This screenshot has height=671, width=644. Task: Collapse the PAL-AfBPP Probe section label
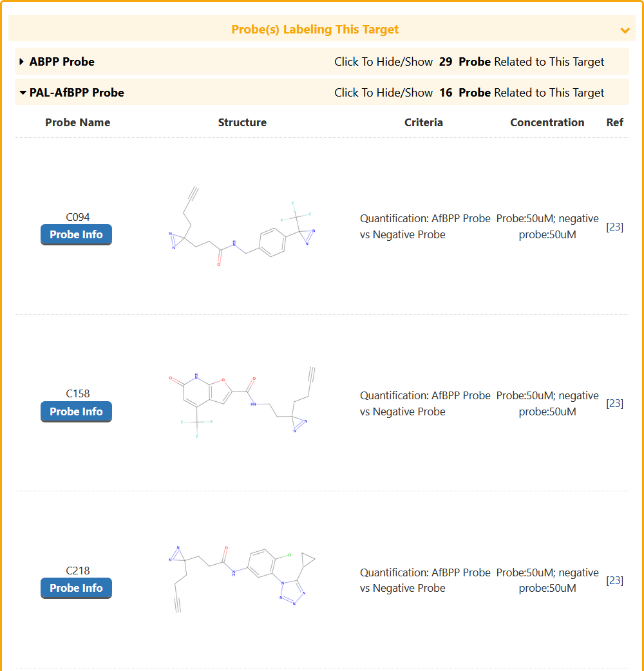[x=77, y=93]
